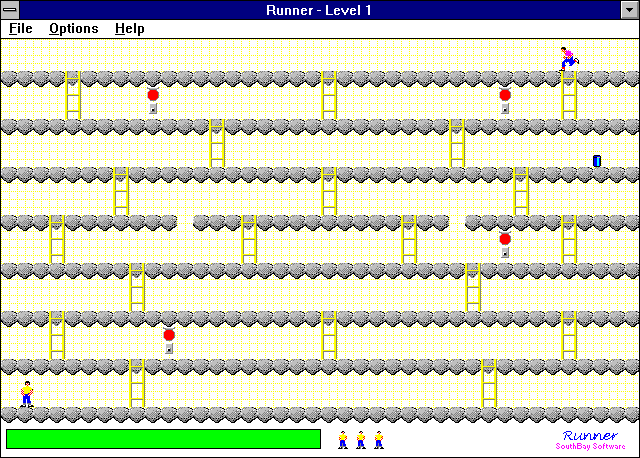Click the blue Runner logo

point(590,435)
